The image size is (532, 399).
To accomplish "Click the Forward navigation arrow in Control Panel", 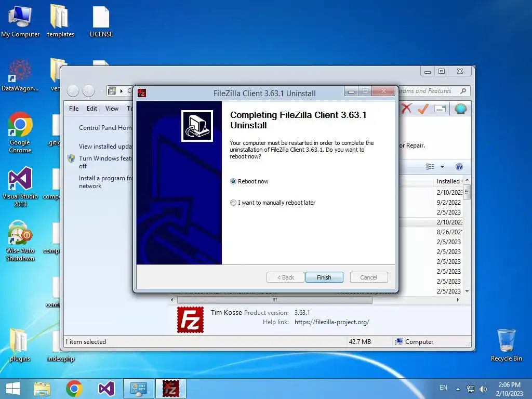I will (x=88, y=90).
